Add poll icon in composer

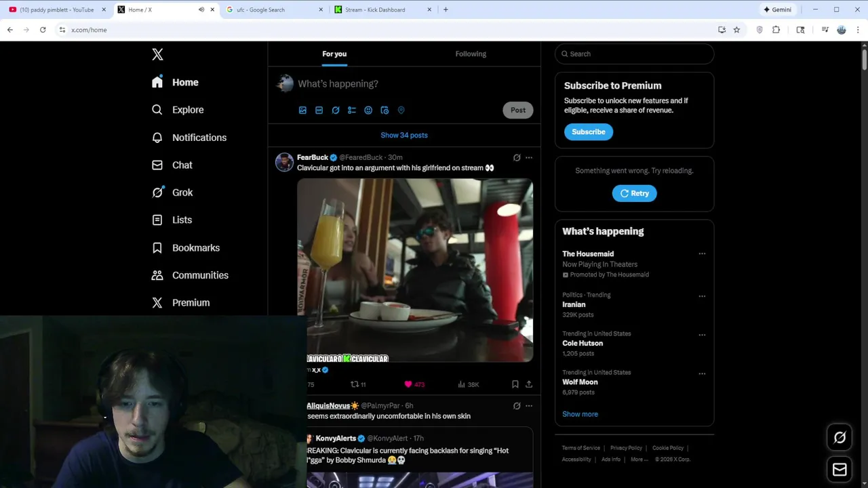click(x=352, y=110)
